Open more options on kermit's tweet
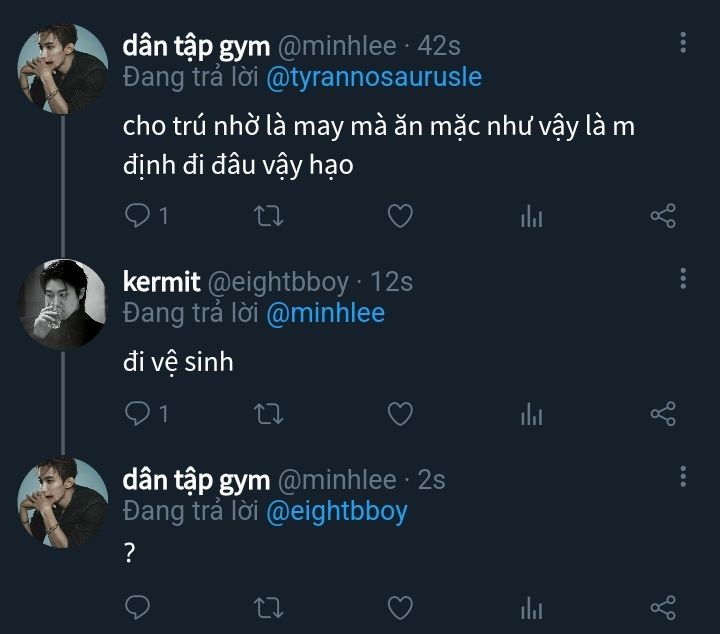The width and height of the screenshot is (720, 634). tap(683, 278)
